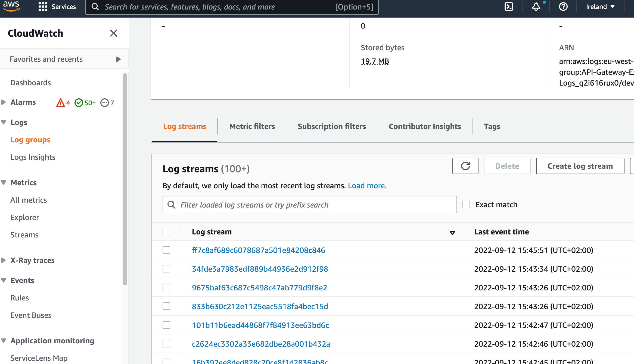Image resolution: width=634 pixels, height=364 pixels.
Task: Open the notifications bell
Action: pos(536,7)
